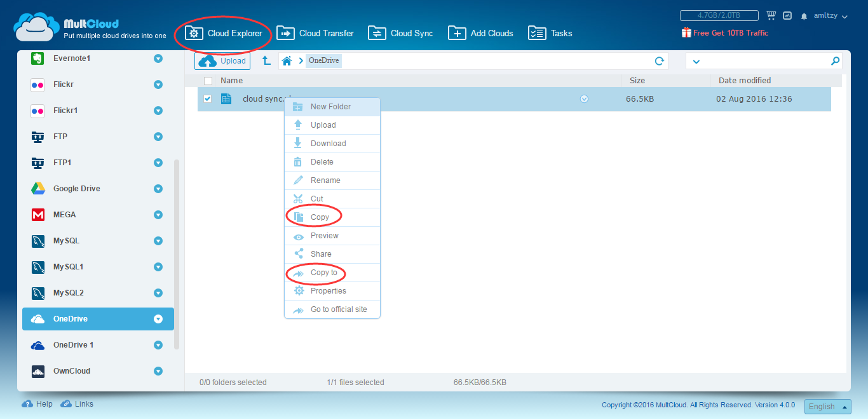Click the Upload button in toolbar

coord(222,61)
